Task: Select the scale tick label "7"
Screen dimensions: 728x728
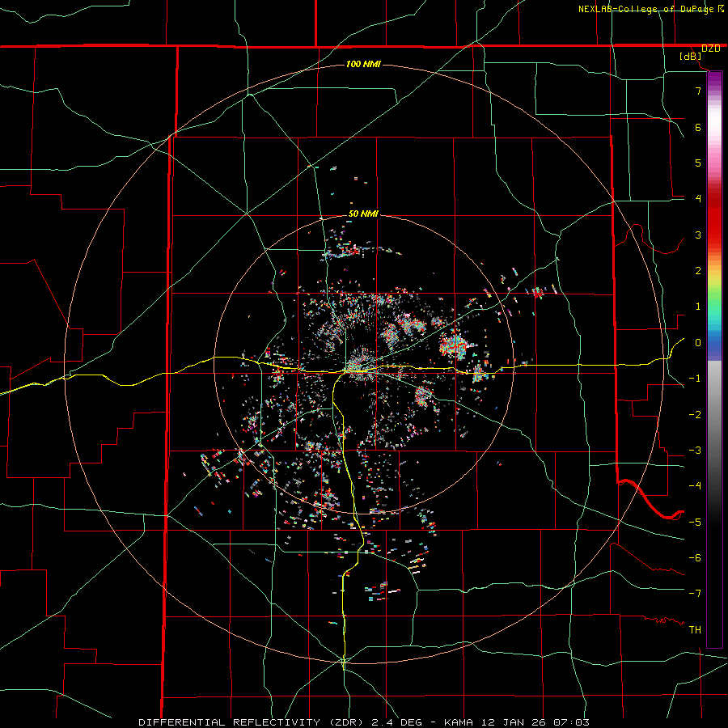Action: (x=698, y=91)
